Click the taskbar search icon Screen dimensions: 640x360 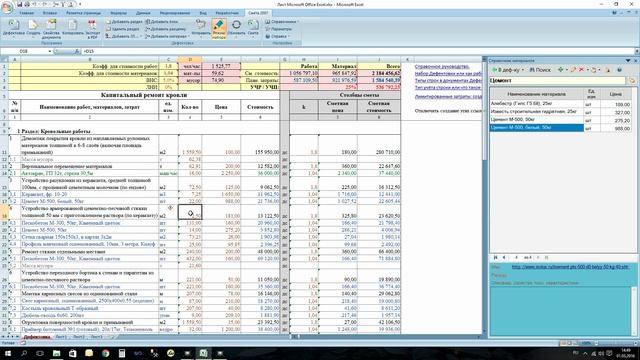click(24, 353)
